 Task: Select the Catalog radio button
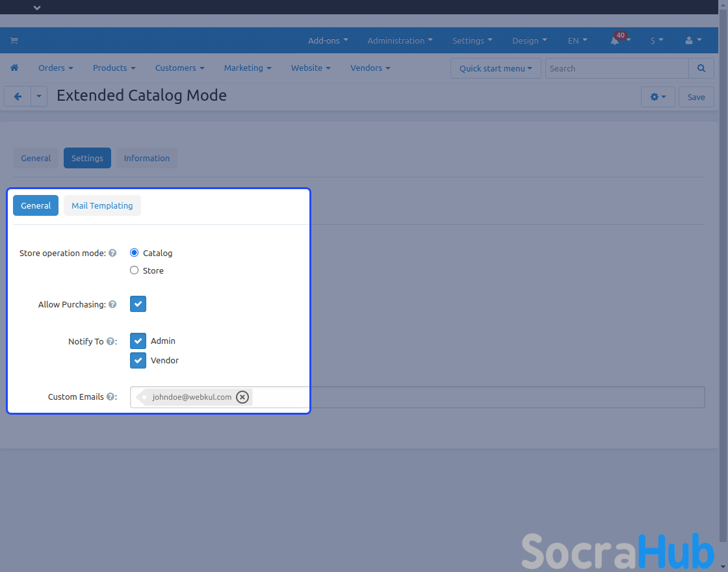[x=135, y=253]
